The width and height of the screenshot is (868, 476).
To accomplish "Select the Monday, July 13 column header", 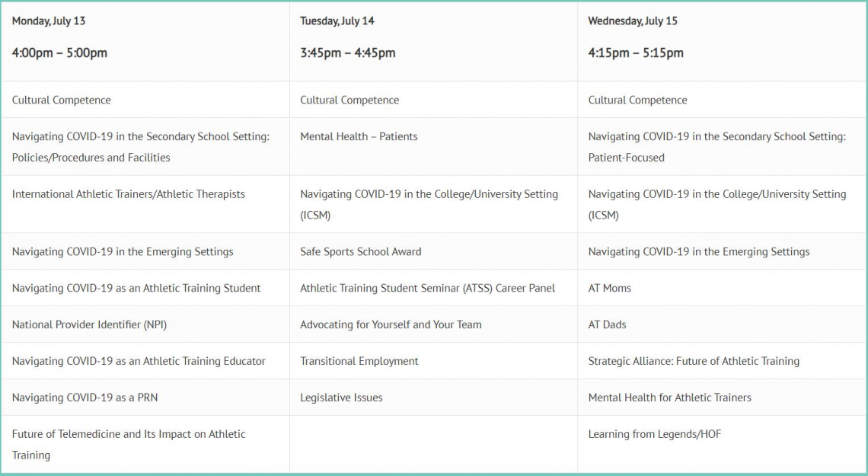I will pos(49,21).
